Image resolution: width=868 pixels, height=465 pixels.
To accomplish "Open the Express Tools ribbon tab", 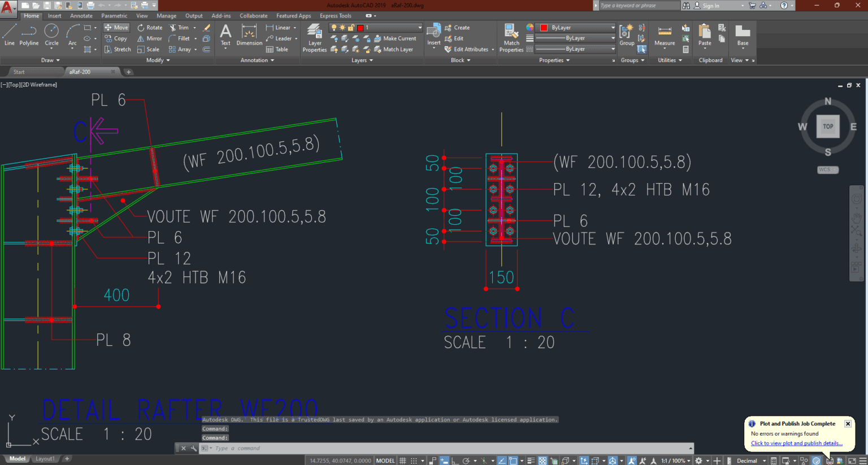I will point(336,15).
